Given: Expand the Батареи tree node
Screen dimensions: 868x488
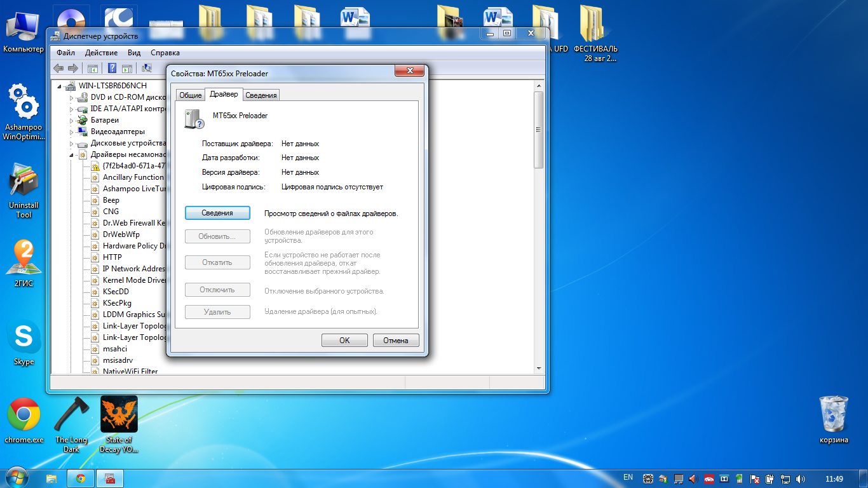Looking at the screenshot, I should [x=72, y=120].
